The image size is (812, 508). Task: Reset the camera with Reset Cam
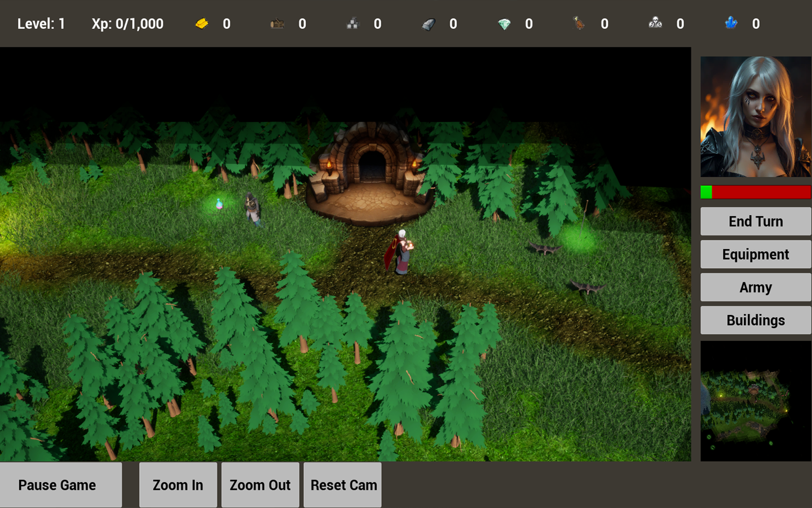[x=343, y=485]
